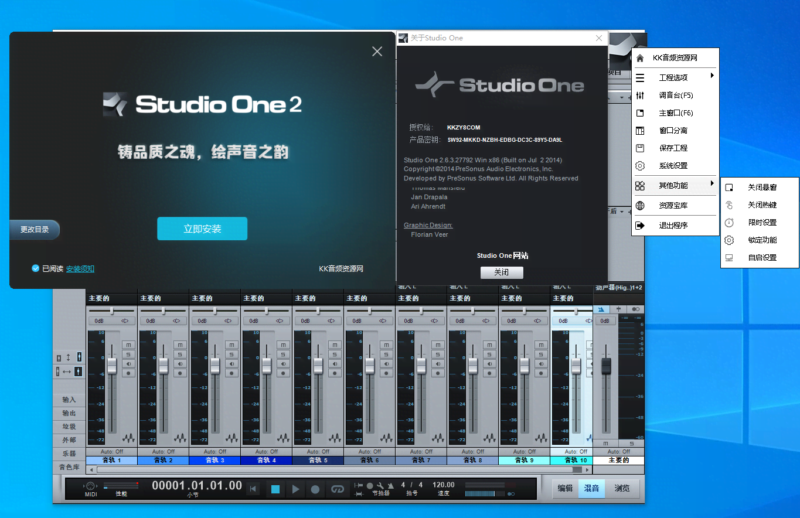The image size is (800, 518).
Task: Open the 安装须知 link in installer
Action: [80, 268]
